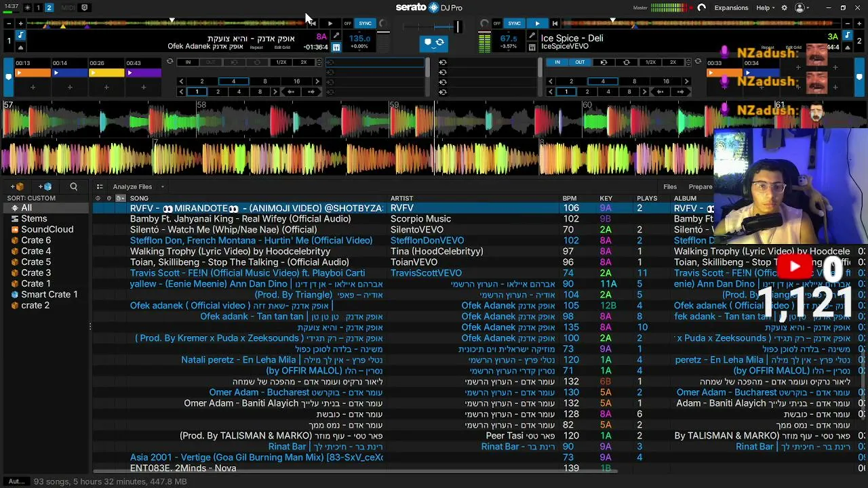
Task: Click the Analyze Files button
Action: click(132, 187)
